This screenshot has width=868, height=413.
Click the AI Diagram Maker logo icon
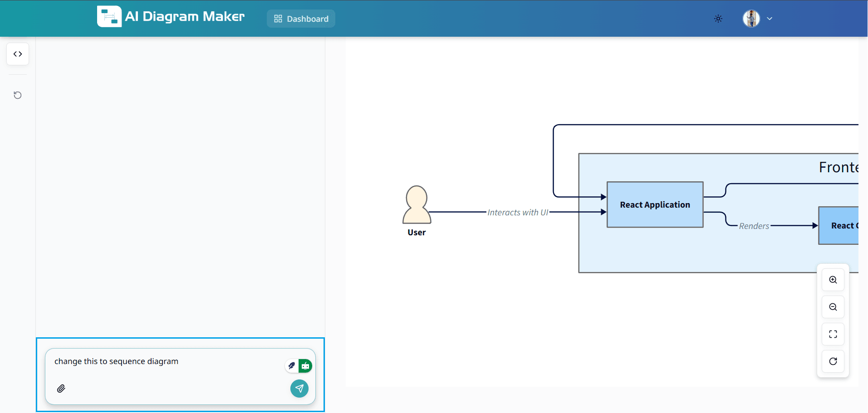pyautogui.click(x=109, y=16)
